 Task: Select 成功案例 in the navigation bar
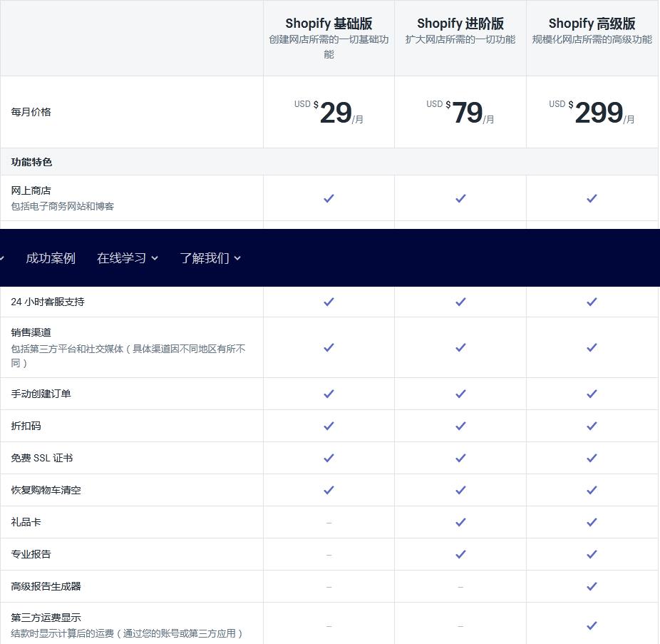pos(50,258)
